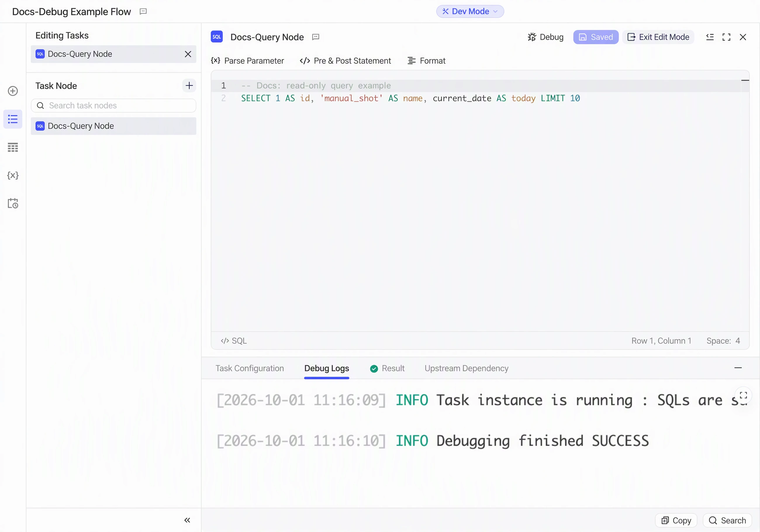
Task: Close the Docs-Query Node editing task
Action: [x=188, y=54]
